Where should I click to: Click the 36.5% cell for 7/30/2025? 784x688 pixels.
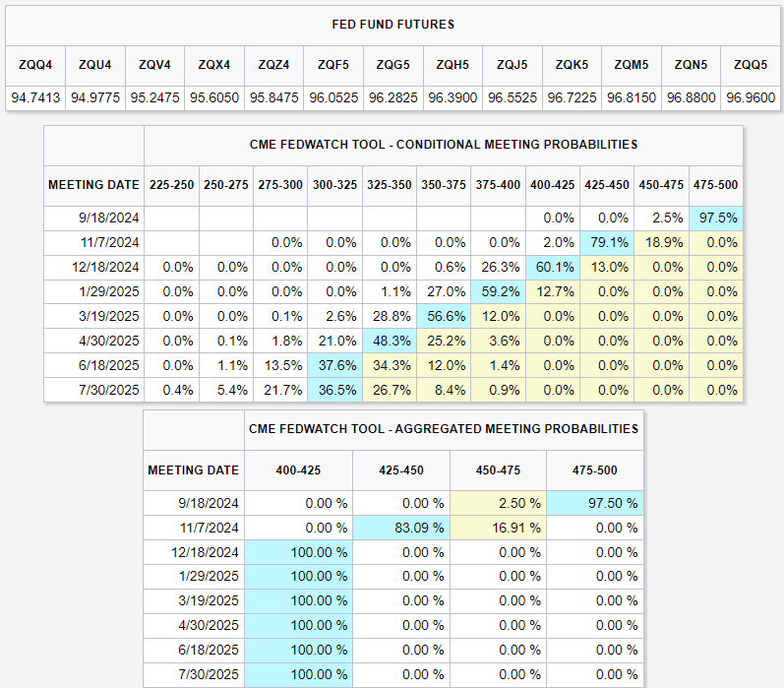pyautogui.click(x=336, y=390)
